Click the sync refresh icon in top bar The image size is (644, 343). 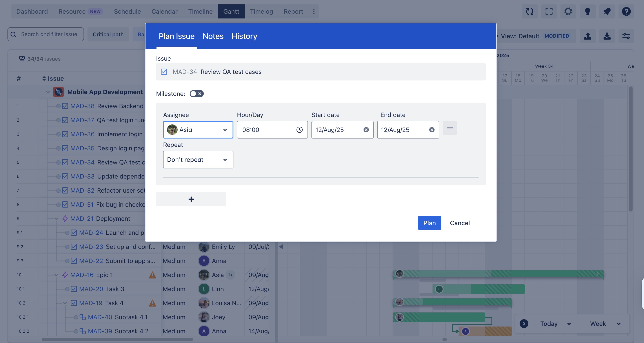[529, 11]
